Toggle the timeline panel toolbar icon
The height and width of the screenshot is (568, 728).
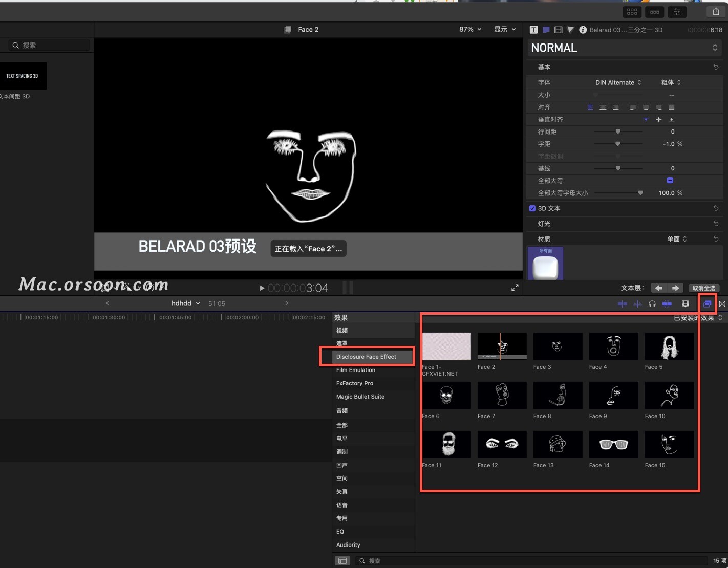655,11
